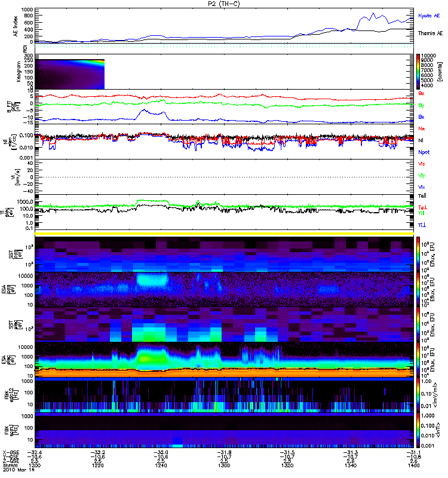The image size is (448, 478).
Task: Select the green Ti parallel legend label
Action: coord(421,213)
